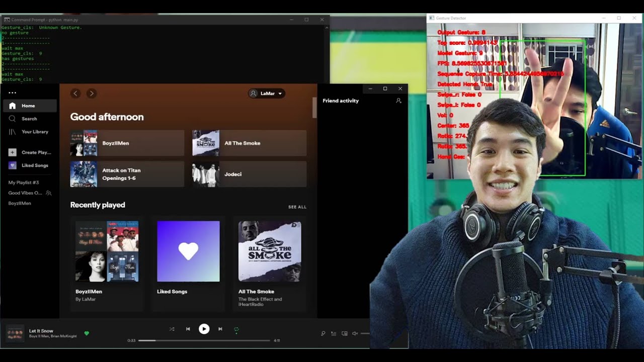The height and width of the screenshot is (362, 644).
Task: Click the Gesture Detector window title
Action: (x=451, y=18)
